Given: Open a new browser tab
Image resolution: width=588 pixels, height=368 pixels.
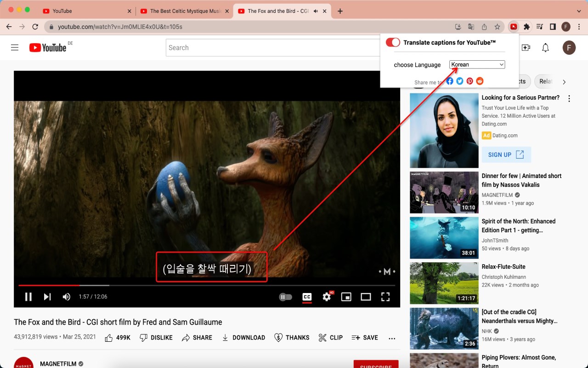Looking at the screenshot, I should click(340, 11).
